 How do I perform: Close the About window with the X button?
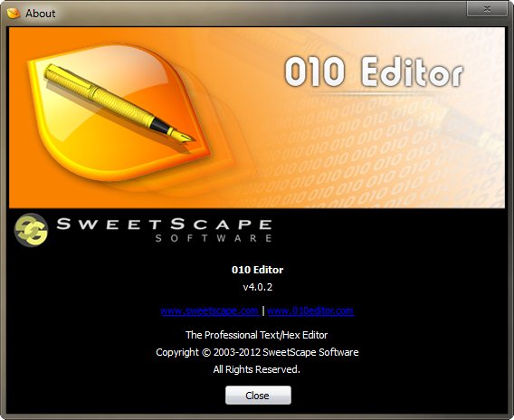tap(487, 9)
